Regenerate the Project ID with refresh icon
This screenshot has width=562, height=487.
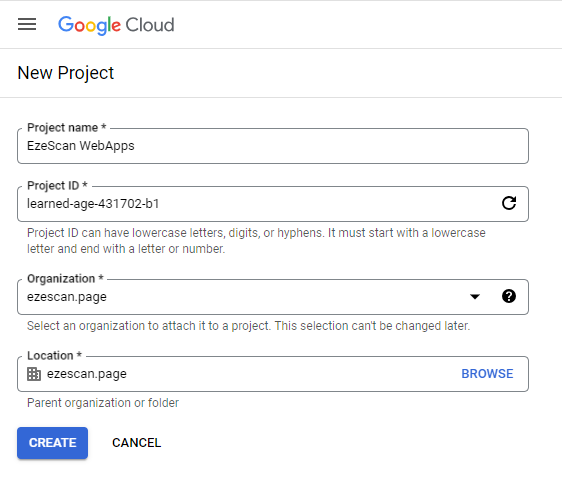tap(509, 203)
